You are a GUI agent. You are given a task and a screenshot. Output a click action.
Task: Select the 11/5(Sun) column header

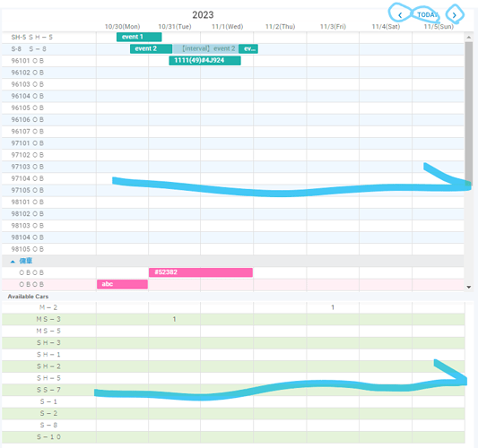pyautogui.click(x=439, y=27)
